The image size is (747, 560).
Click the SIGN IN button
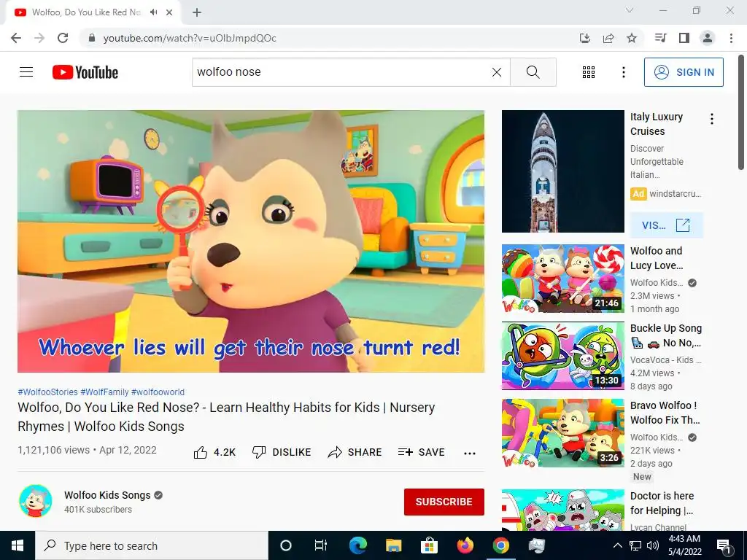[x=684, y=72]
